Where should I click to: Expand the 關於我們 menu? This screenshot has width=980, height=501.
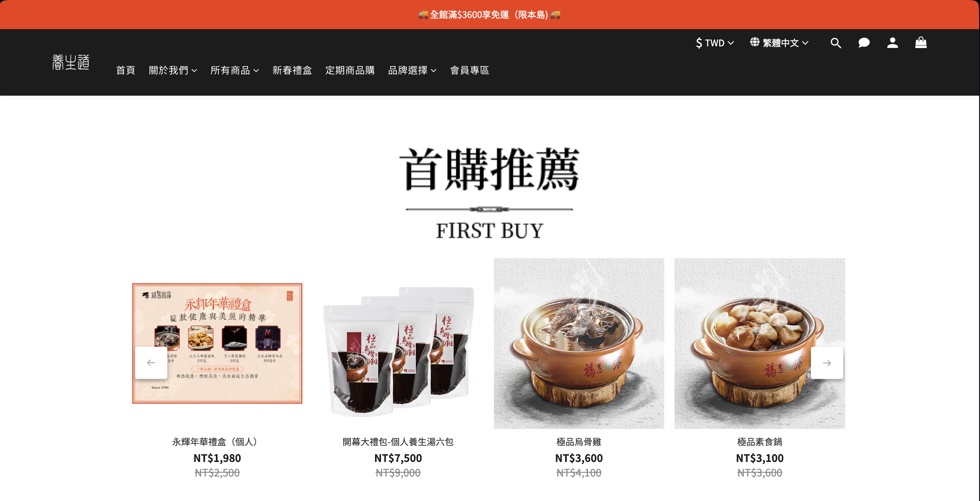point(173,70)
